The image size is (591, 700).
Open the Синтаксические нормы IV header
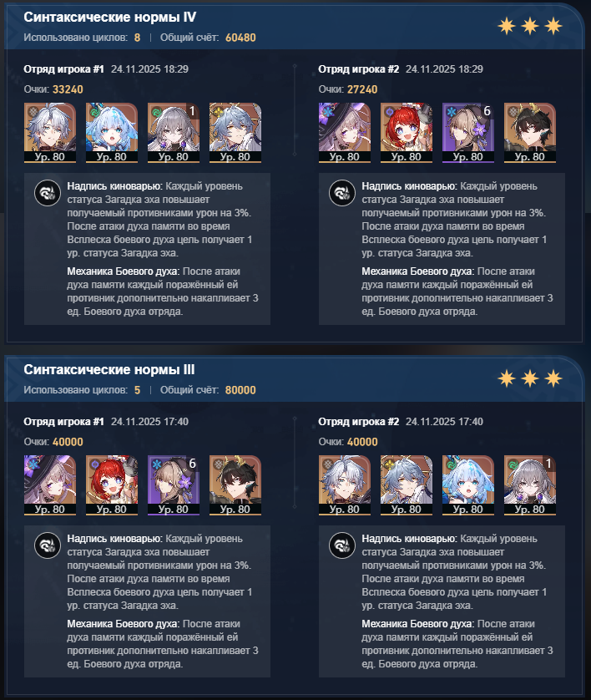coord(109,18)
